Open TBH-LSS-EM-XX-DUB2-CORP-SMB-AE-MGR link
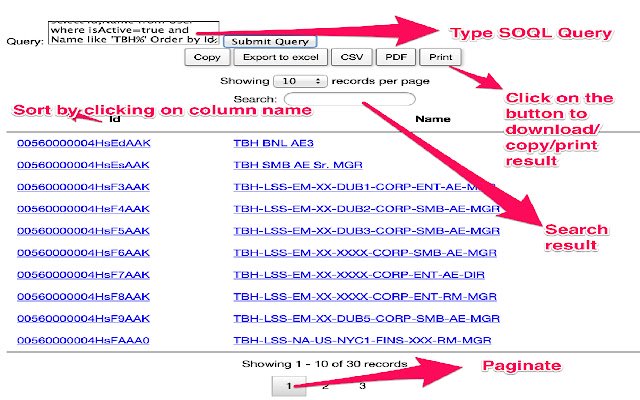The width and height of the screenshot is (640, 400). pos(367,209)
